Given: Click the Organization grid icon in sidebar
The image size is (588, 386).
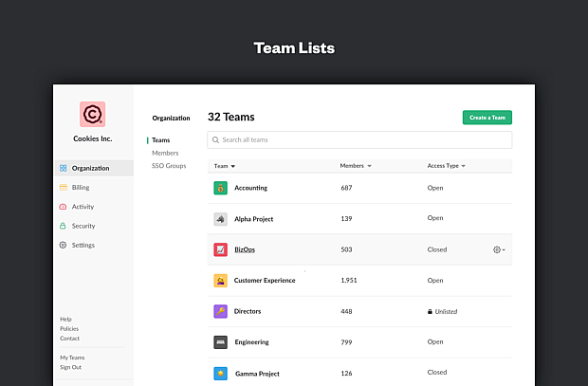Looking at the screenshot, I should [x=63, y=168].
